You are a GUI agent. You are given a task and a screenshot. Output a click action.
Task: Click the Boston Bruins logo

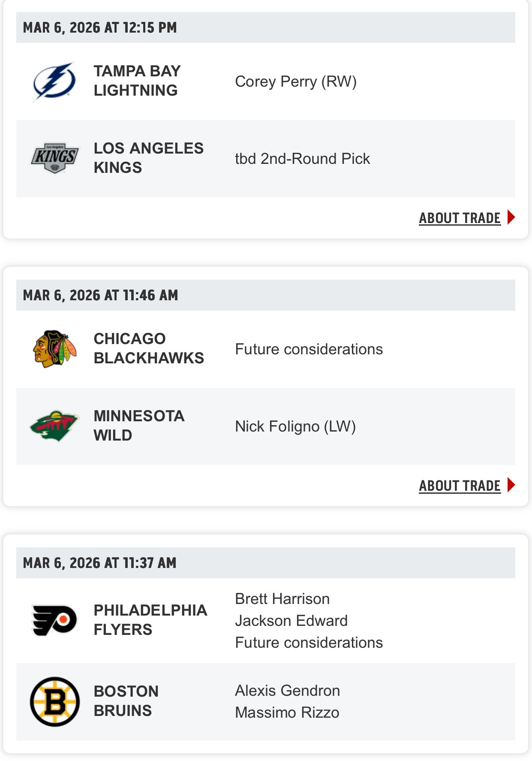54,701
